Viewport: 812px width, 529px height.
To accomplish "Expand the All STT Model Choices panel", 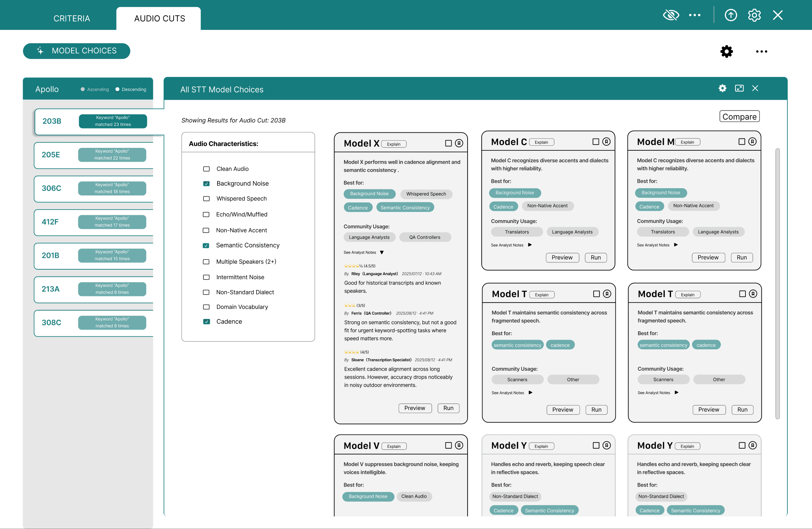I will point(739,88).
